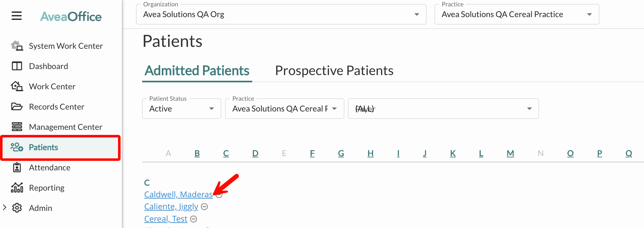Click the Management Center icon
Viewport: 644px width, 228px height.
point(17,127)
